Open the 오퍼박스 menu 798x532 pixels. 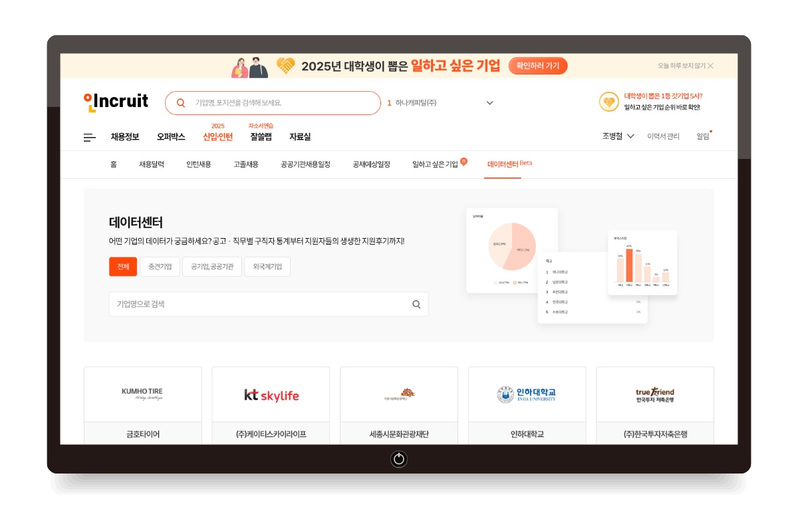tap(171, 137)
